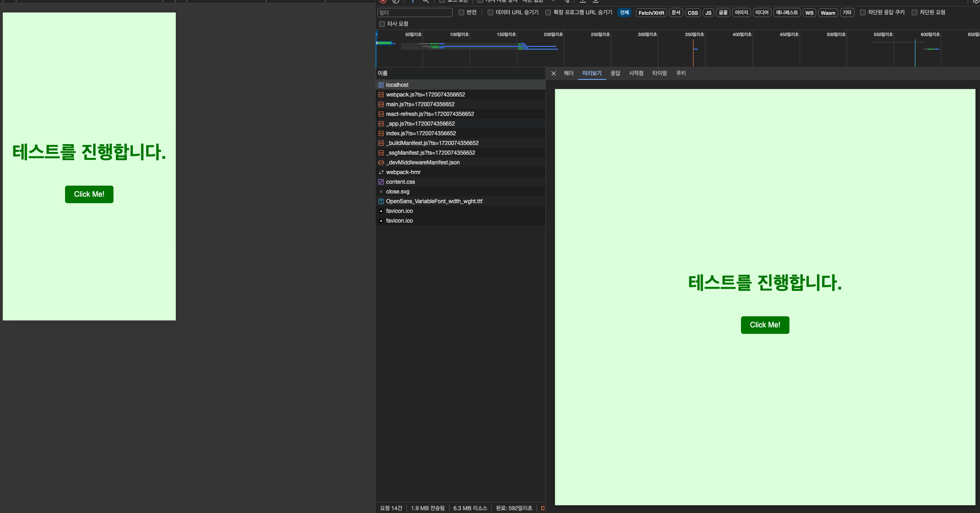Enable the 반전 (invert) checkbox
Image resolution: width=980 pixels, height=513 pixels.
tap(461, 12)
